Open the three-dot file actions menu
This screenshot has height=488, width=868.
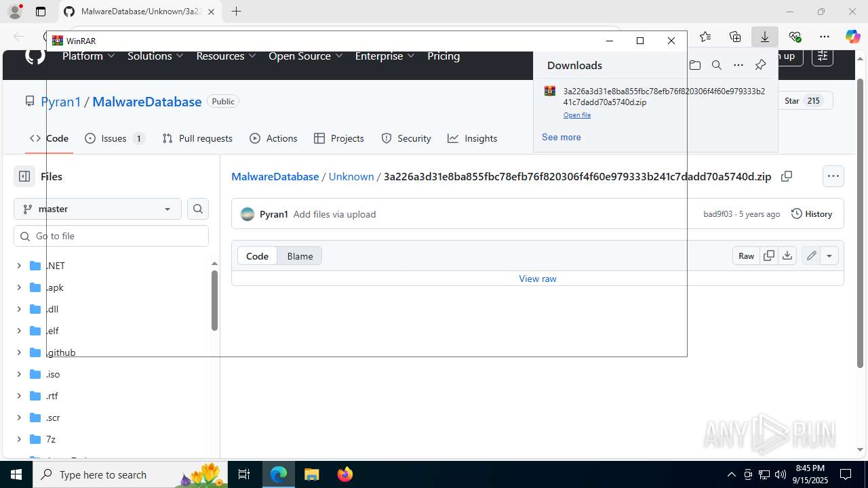point(833,176)
